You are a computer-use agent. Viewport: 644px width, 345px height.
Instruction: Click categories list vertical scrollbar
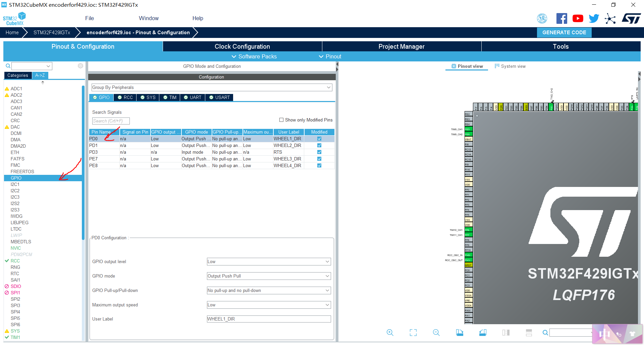point(83,163)
